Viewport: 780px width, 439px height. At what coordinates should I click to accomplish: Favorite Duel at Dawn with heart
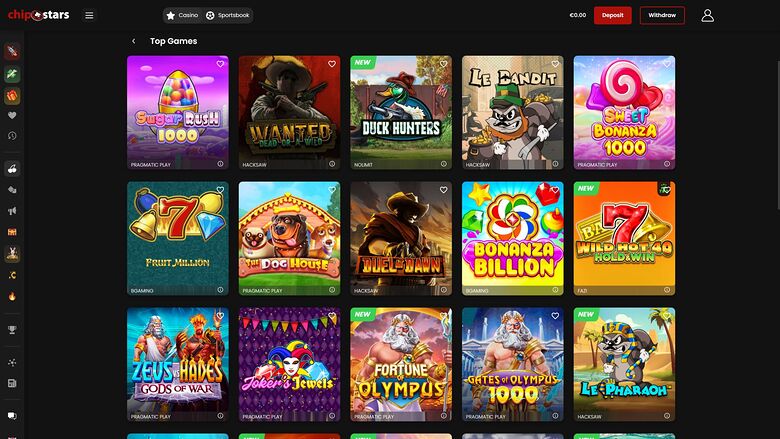point(443,189)
